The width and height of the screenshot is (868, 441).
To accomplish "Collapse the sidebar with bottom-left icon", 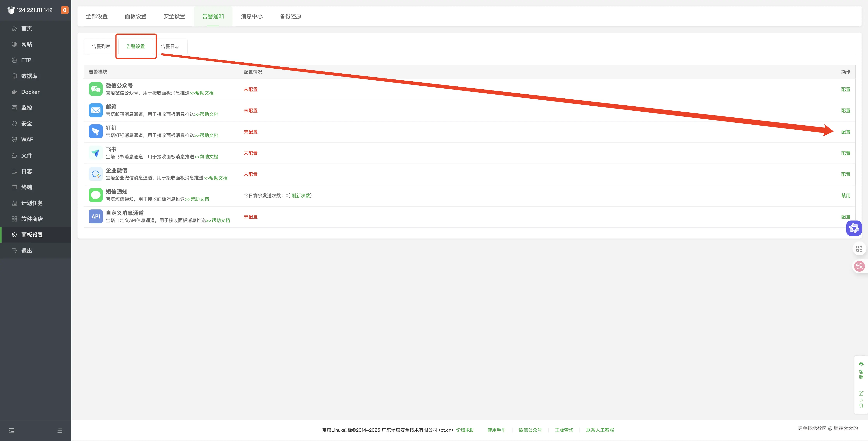I will point(12,431).
